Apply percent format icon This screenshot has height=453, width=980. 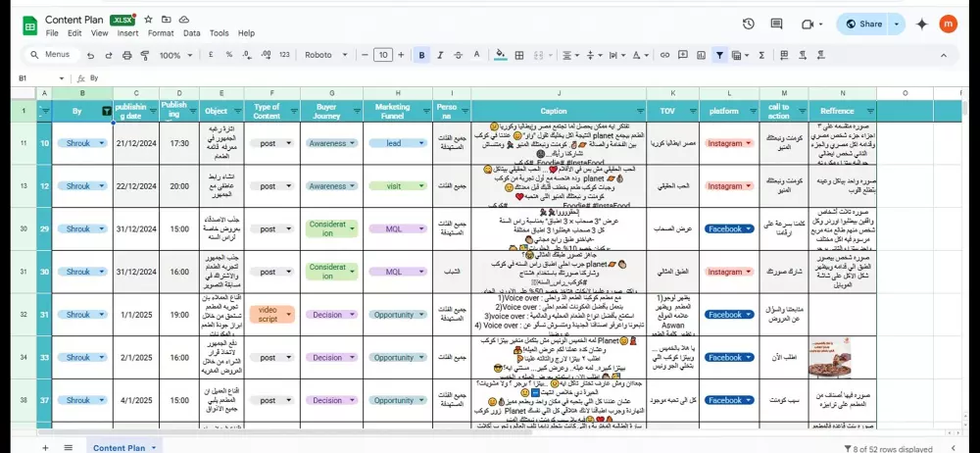click(228, 55)
